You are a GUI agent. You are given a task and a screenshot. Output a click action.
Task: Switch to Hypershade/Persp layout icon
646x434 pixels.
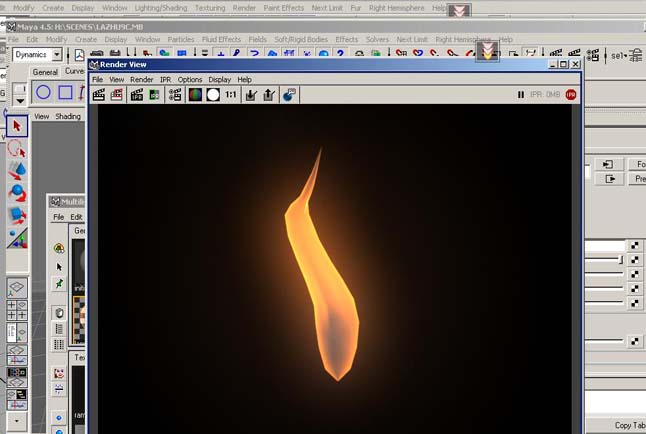[17, 377]
